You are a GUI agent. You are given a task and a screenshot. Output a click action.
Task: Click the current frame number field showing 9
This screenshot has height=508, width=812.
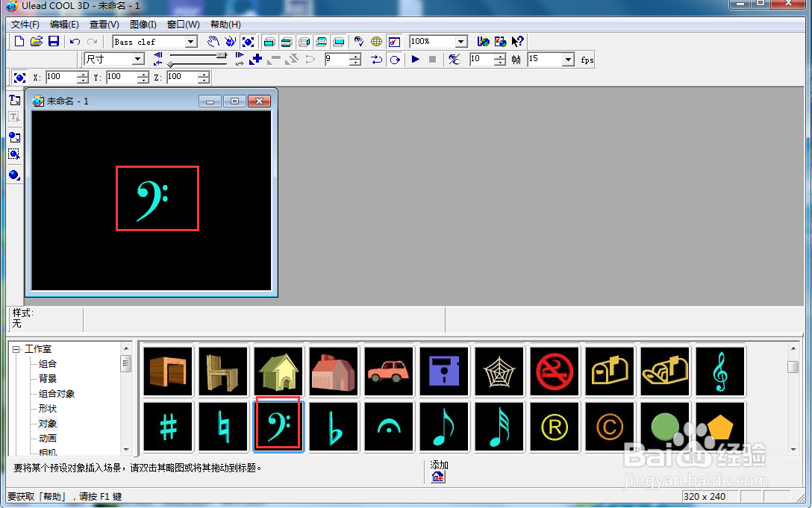(337, 60)
